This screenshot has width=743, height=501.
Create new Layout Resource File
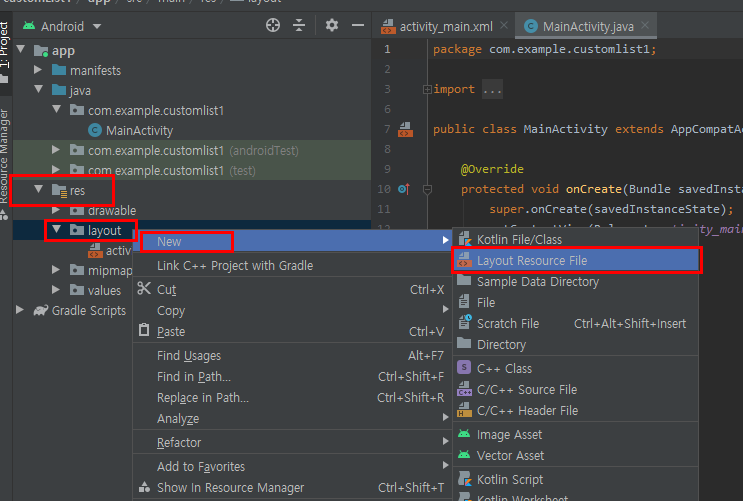point(576,260)
